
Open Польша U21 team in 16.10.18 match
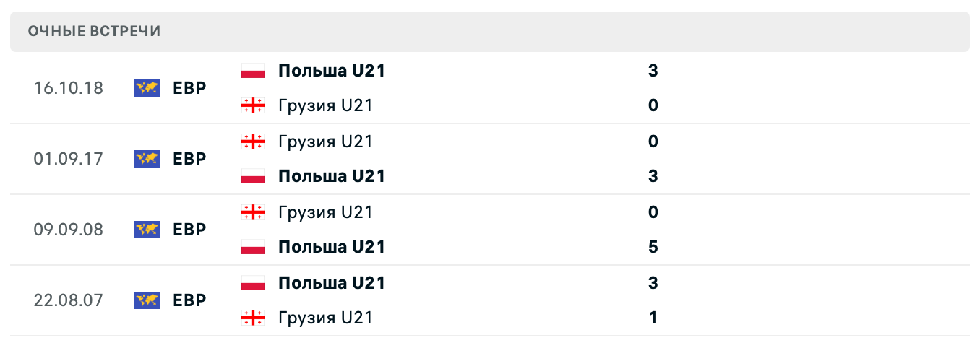[332, 71]
